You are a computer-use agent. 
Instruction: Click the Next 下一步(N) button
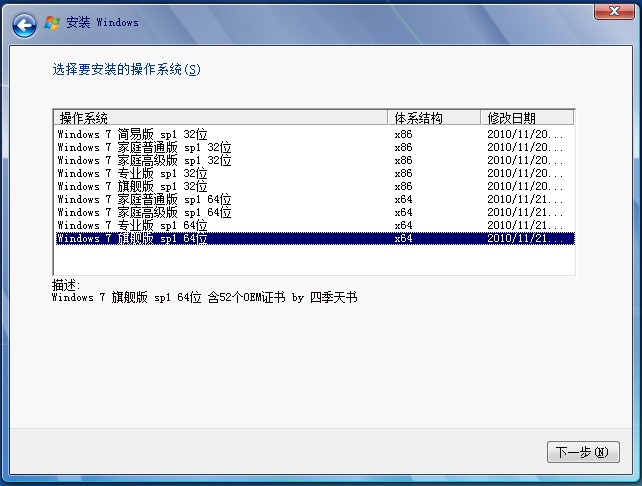point(583,452)
